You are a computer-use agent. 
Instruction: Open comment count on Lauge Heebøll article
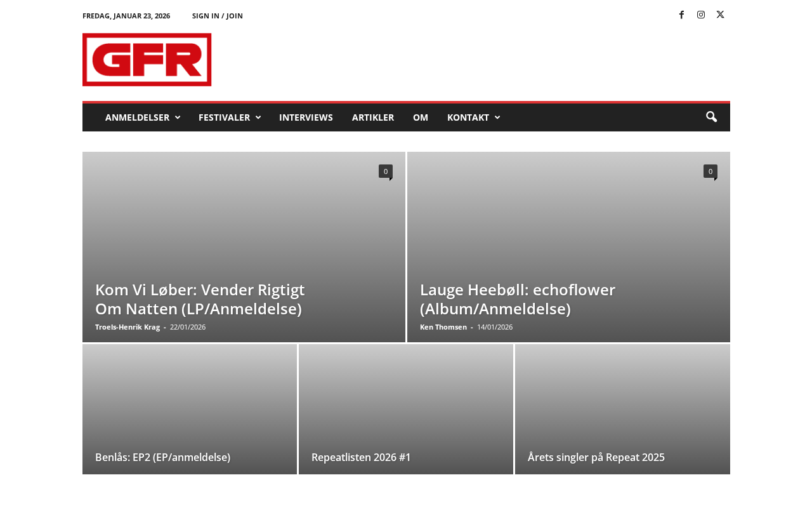coord(710,171)
